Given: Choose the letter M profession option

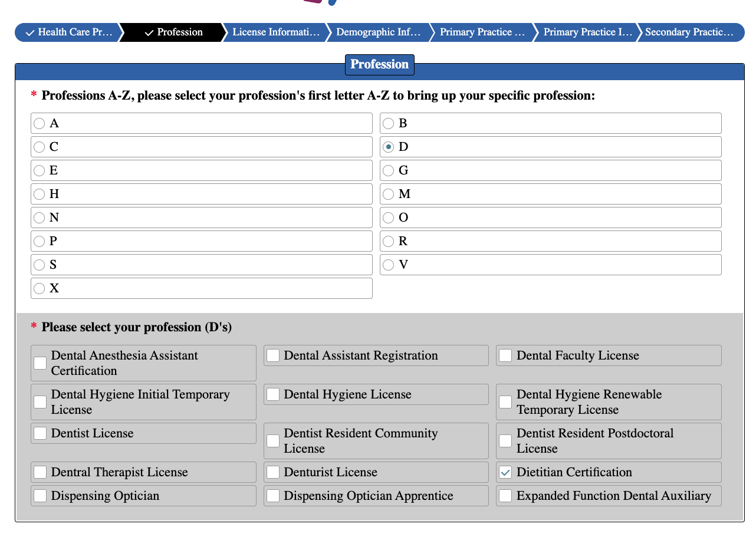Looking at the screenshot, I should 388,194.
